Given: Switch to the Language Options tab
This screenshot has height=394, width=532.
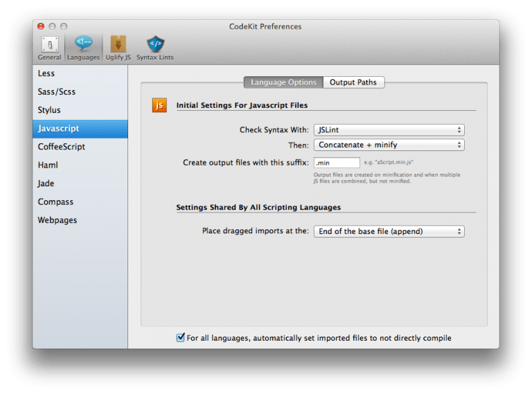Looking at the screenshot, I should tap(283, 82).
